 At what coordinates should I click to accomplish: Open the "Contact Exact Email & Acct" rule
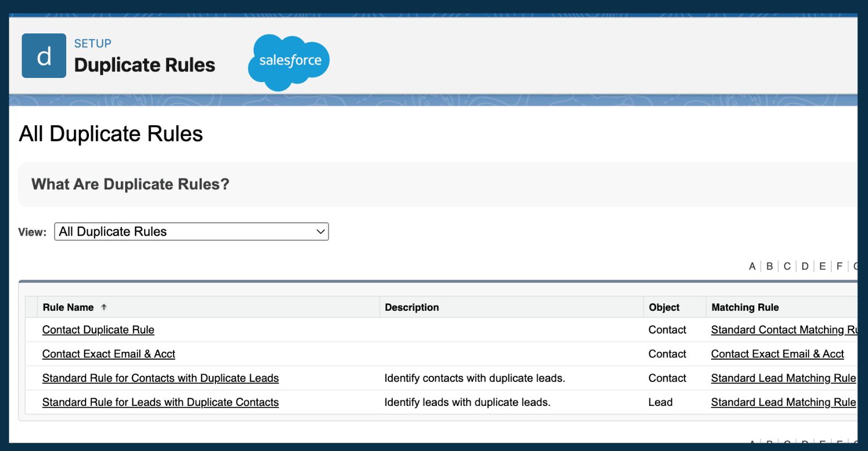[x=108, y=354]
